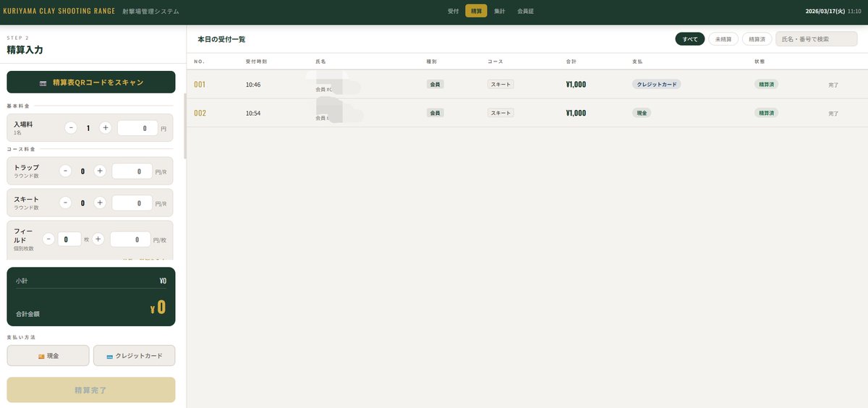Viewport: 868px width, 408px height.
Task: Click the KURIYAMA CLAY SHOOTING RANGE title
Action: 59,11
